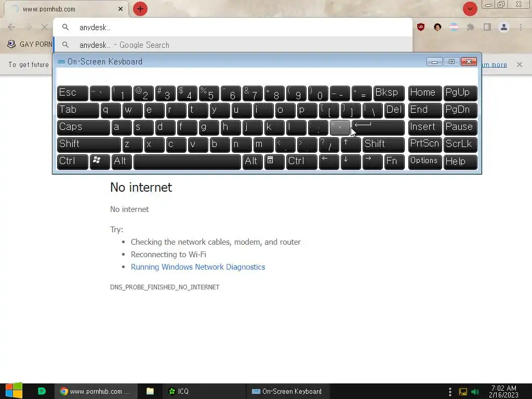Show hidden tray icons via three dots

[x=450, y=392]
